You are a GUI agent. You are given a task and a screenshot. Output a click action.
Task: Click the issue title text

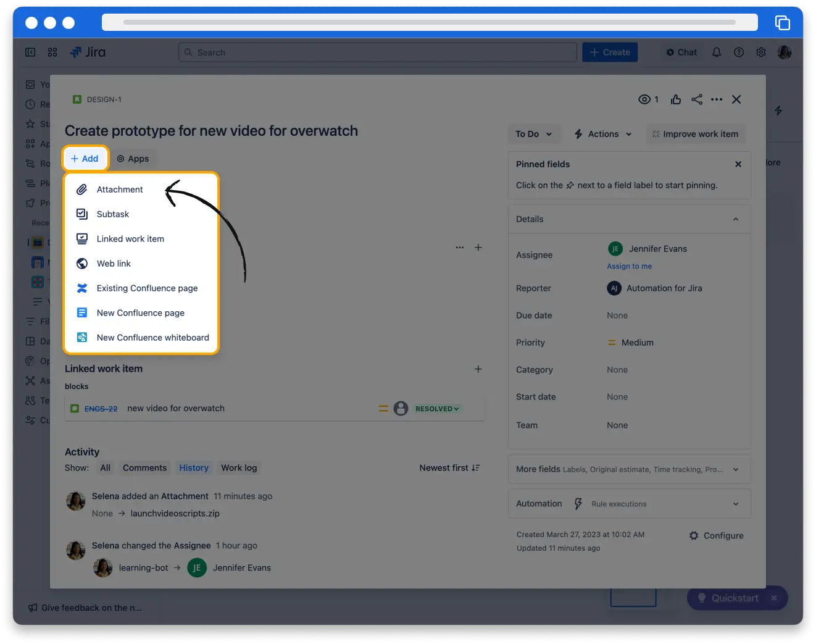pyautogui.click(x=211, y=131)
